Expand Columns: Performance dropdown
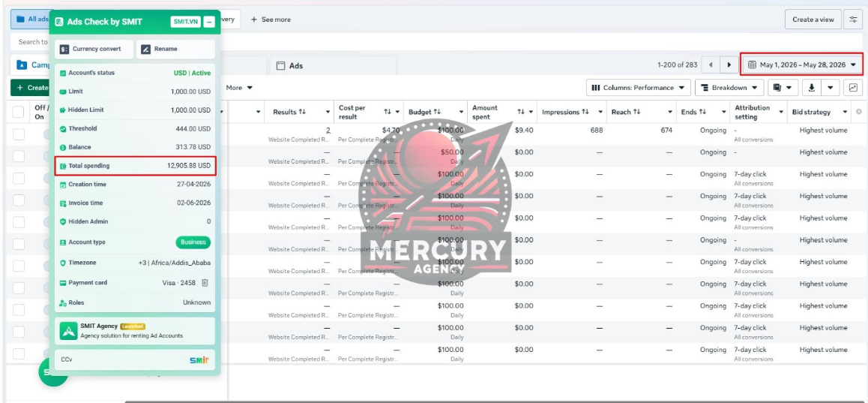This screenshot has height=403, width=868. click(639, 88)
